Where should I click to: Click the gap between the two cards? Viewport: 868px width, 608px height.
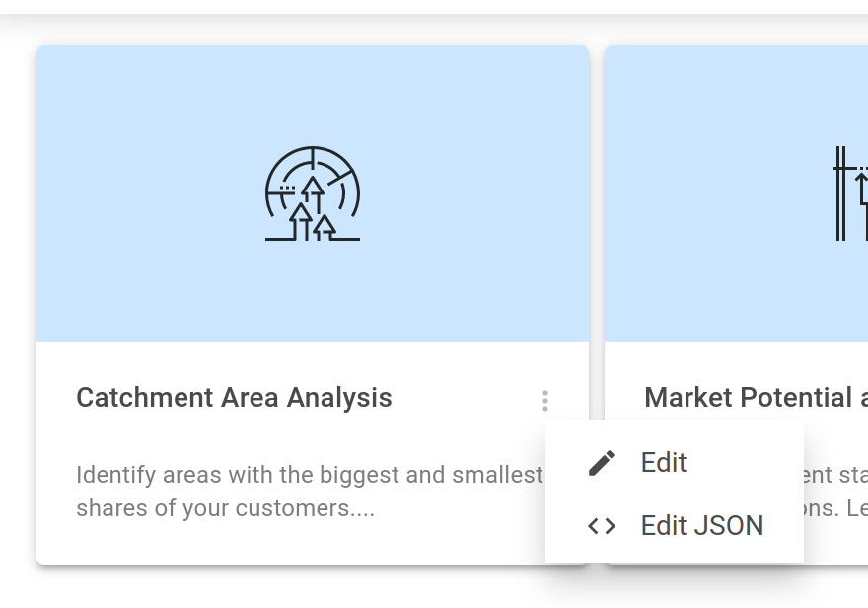pyautogui.click(x=597, y=197)
